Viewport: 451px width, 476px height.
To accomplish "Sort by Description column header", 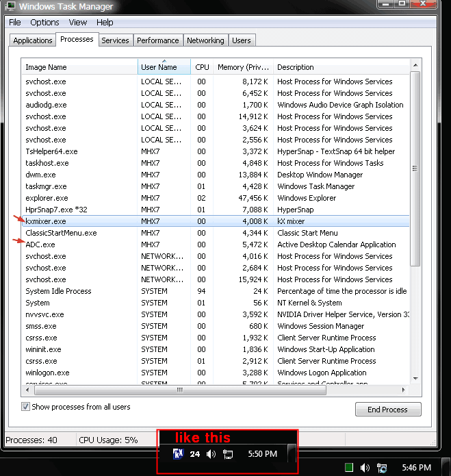I will [342, 67].
